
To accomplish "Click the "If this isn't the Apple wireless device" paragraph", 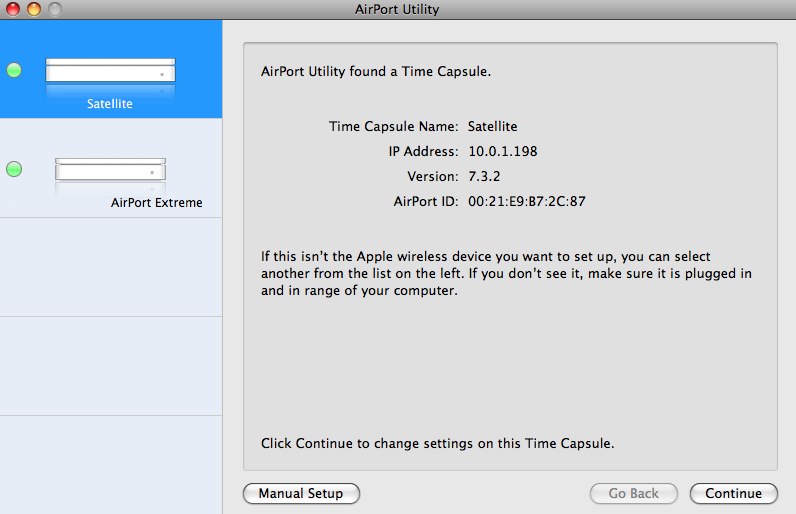I will (x=506, y=273).
